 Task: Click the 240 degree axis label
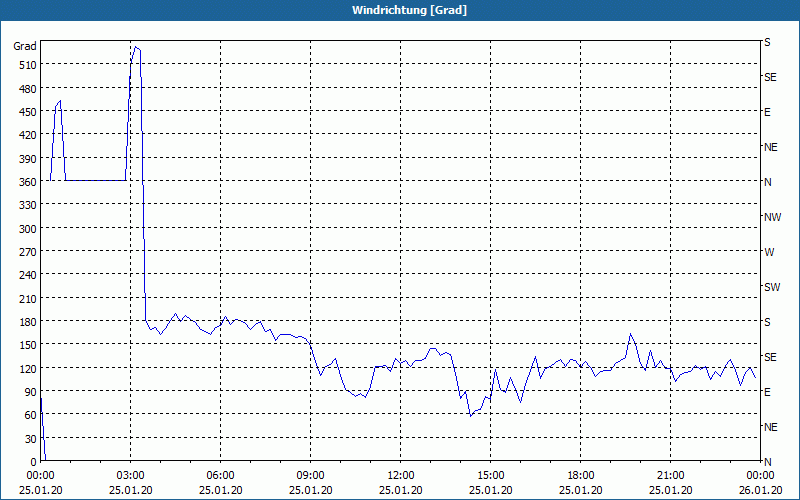pos(28,275)
